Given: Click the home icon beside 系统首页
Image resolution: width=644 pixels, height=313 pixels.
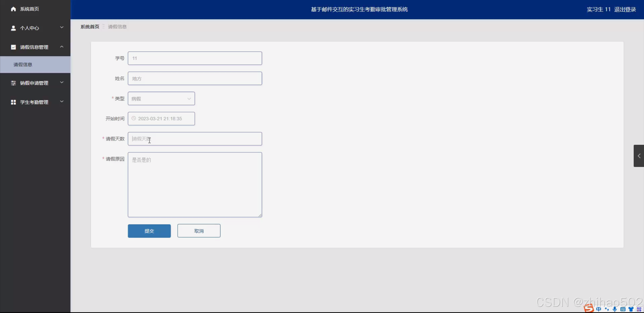Looking at the screenshot, I should click(x=13, y=9).
